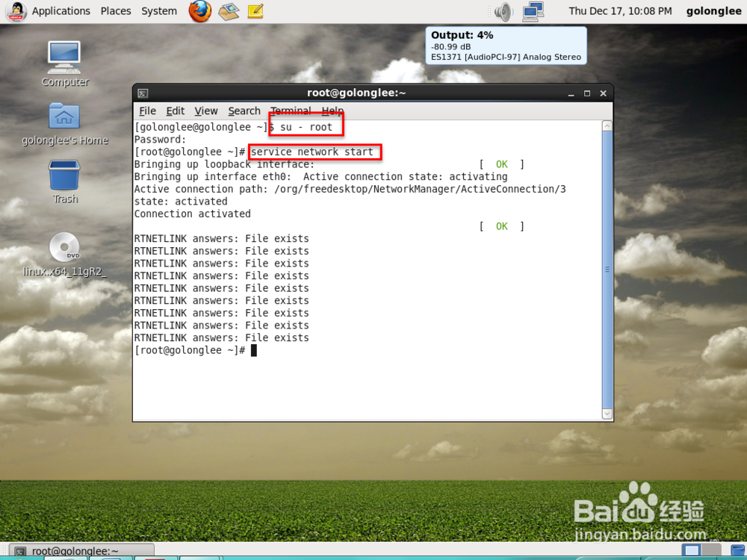Click the network computers icon near the clock
This screenshot has width=747, height=560.
533,10
